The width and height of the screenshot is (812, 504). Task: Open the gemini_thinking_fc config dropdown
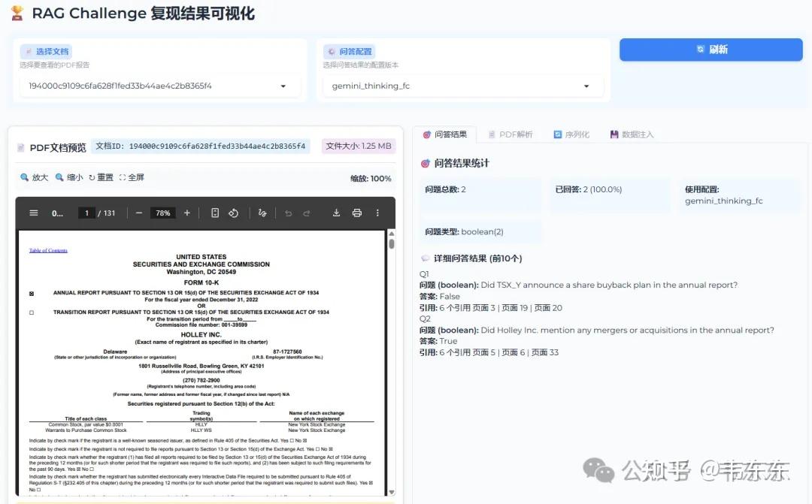pos(461,86)
